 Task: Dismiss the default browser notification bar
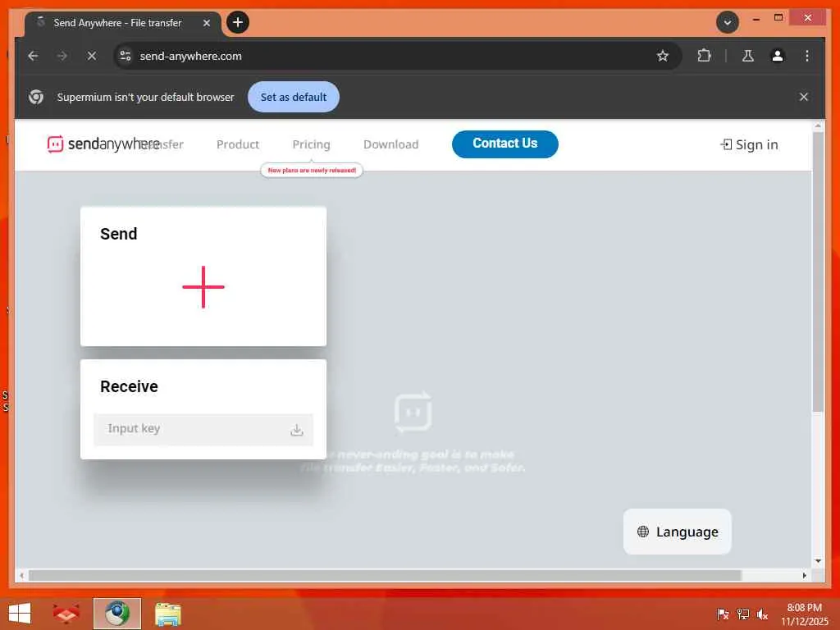(804, 97)
